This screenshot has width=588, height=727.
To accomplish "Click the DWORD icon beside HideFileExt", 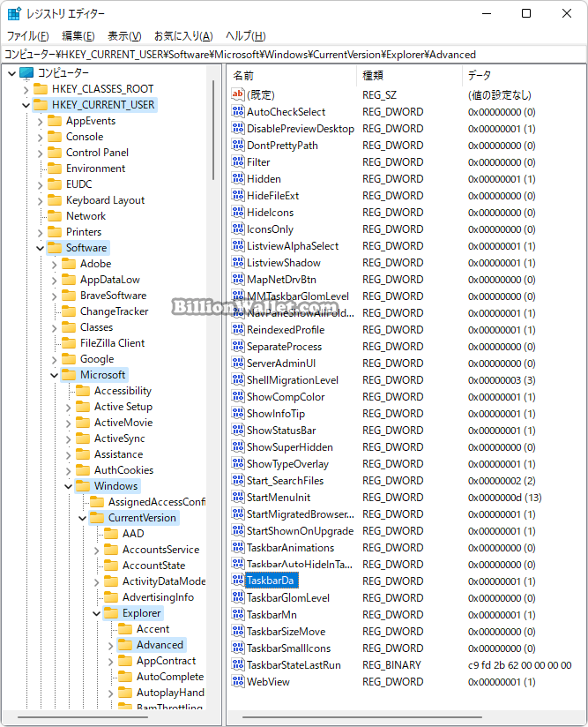I will (x=238, y=195).
